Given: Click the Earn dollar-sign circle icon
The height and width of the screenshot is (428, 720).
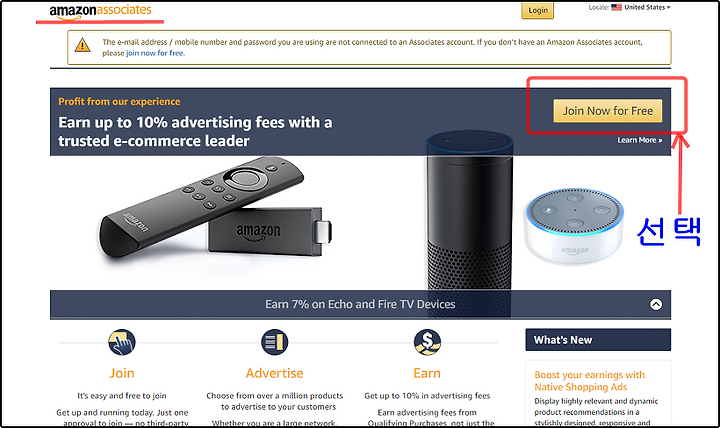Looking at the screenshot, I should pyautogui.click(x=427, y=342).
